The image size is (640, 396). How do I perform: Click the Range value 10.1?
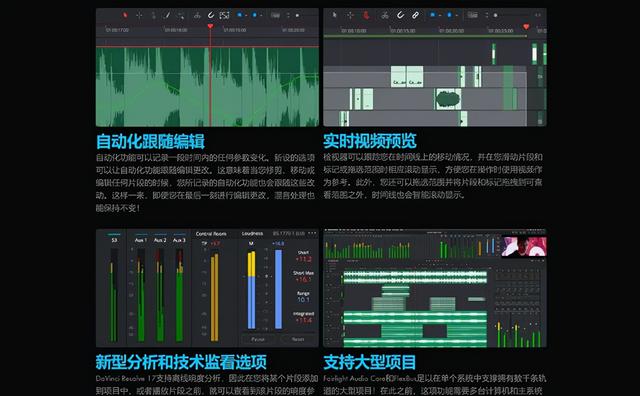coord(303,300)
